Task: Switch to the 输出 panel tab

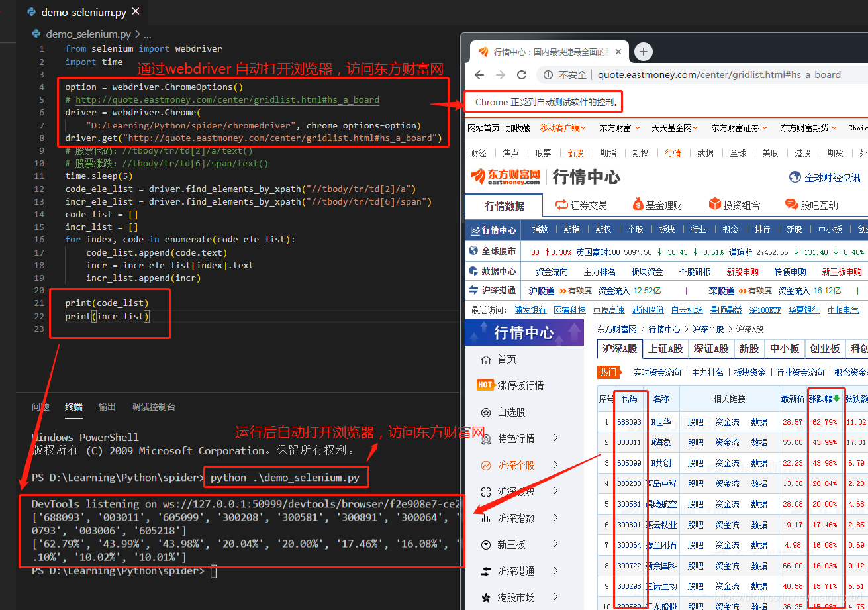Action: tap(107, 407)
